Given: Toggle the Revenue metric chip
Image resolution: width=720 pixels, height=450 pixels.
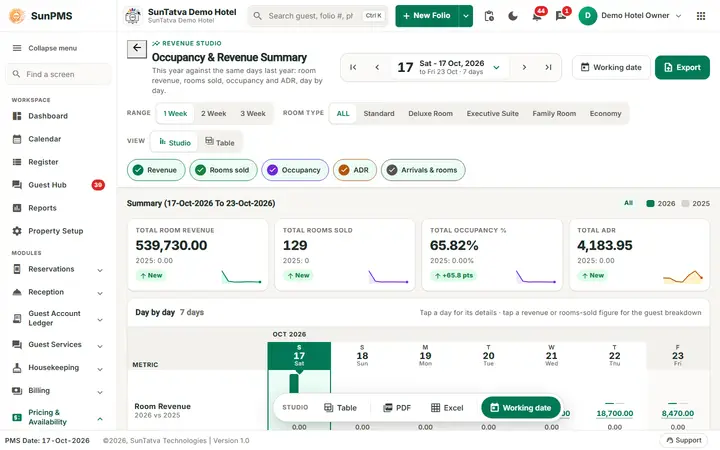Looking at the screenshot, I should point(156,170).
